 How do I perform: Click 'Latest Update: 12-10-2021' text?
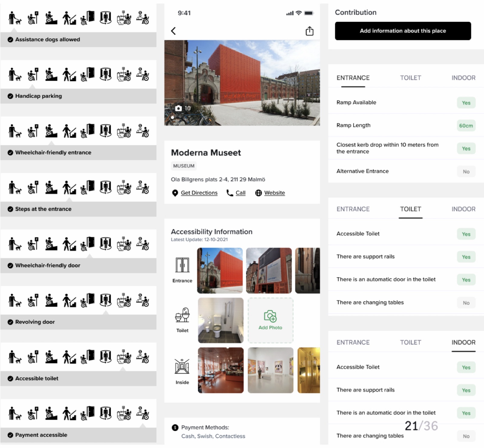point(199,239)
